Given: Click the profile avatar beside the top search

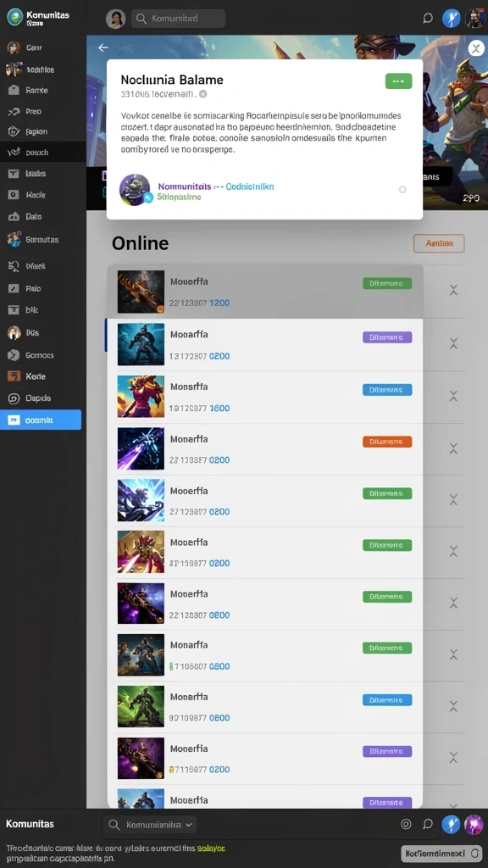Looking at the screenshot, I should tap(115, 19).
